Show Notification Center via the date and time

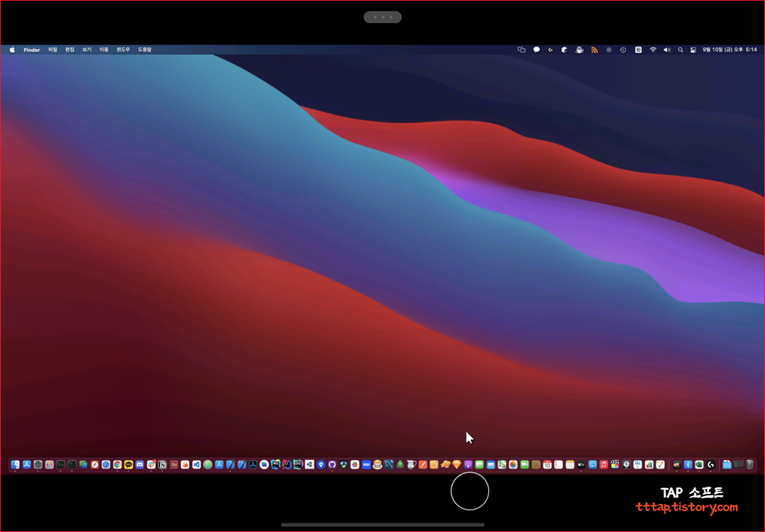(x=730, y=50)
